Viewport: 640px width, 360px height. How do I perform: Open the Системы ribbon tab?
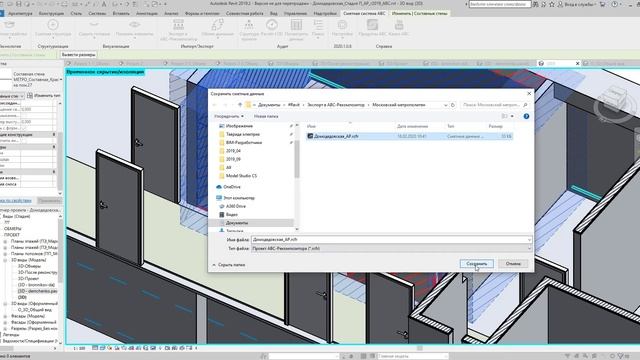pyautogui.click(x=97, y=13)
